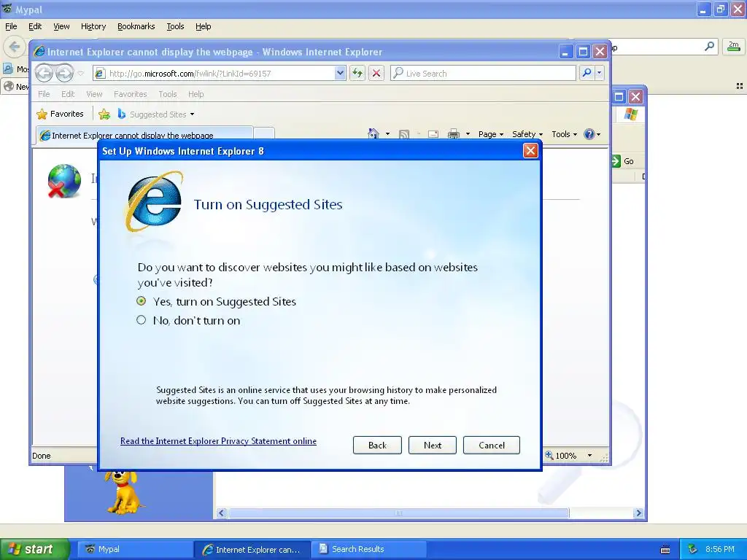Click the green Go arrow in Search Results window
This screenshot has height=560, width=747.
pos(616,161)
